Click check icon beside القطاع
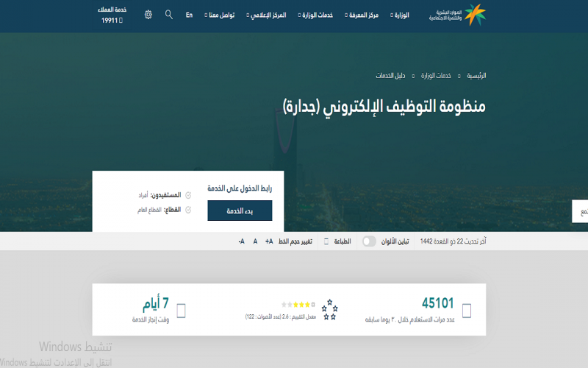 pos(188,210)
